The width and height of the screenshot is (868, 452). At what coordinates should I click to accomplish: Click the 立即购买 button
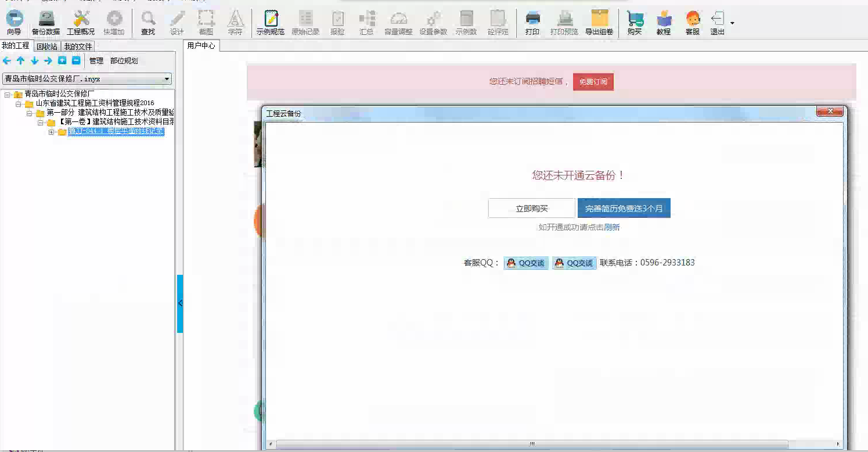[531, 208]
